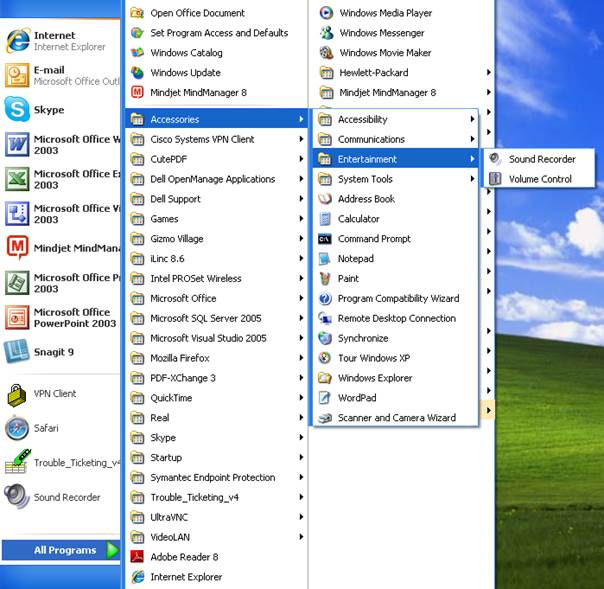This screenshot has width=604, height=589.
Task: Expand the Communications submenu arrow
Action: pos(472,139)
